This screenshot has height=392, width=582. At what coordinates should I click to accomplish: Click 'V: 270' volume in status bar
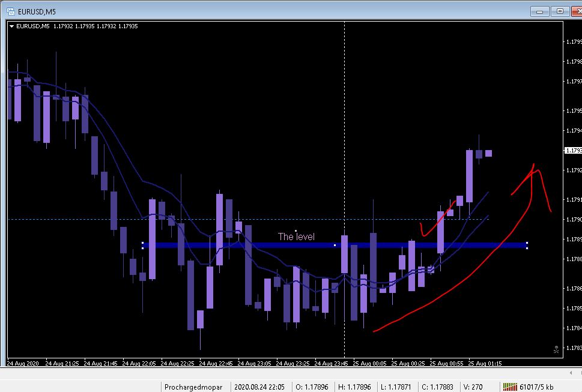[473, 387]
